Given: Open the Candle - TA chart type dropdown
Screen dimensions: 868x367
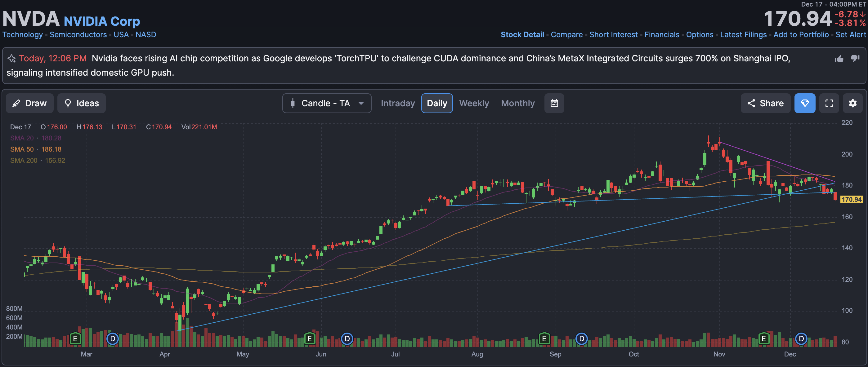Looking at the screenshot, I should click(327, 103).
